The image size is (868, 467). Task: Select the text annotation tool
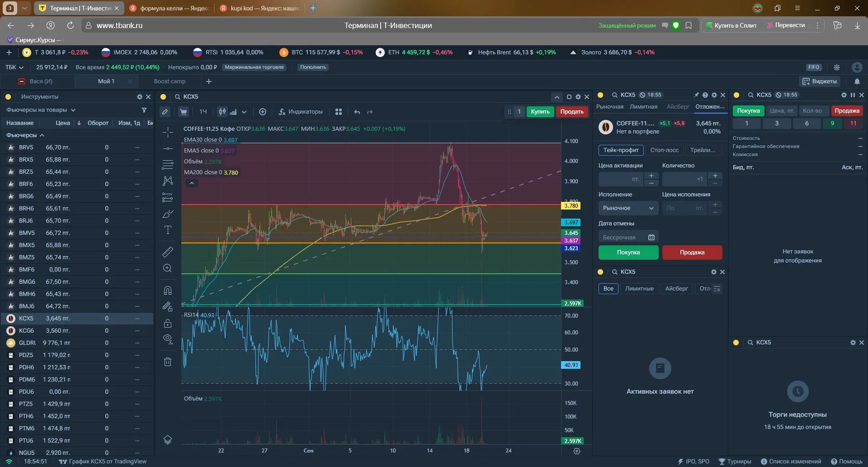[168, 230]
